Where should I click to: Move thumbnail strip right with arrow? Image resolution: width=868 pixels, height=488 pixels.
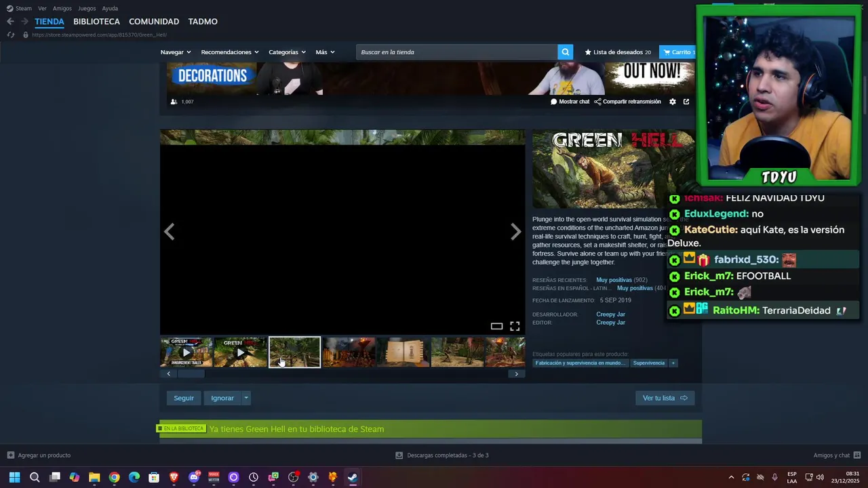point(516,374)
